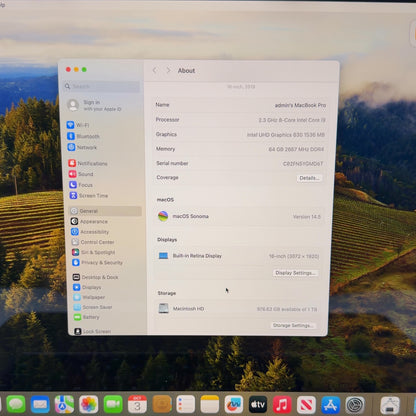
Task: Click the Built-in Retina Display row
Action: pos(237,256)
